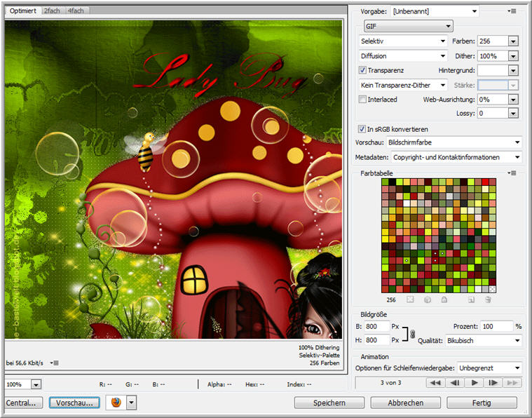Click the '256 Farben' info text
Screen dimensions: 532x418
[x=325, y=363]
